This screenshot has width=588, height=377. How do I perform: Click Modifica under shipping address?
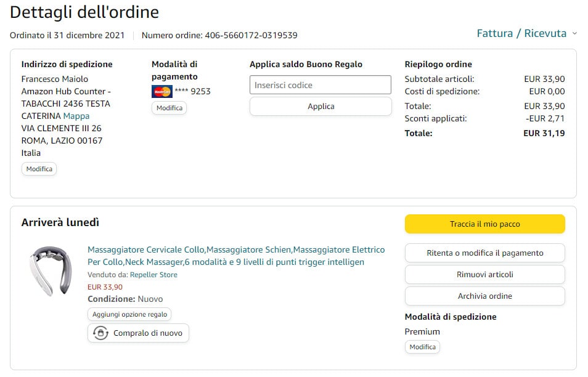(39, 169)
